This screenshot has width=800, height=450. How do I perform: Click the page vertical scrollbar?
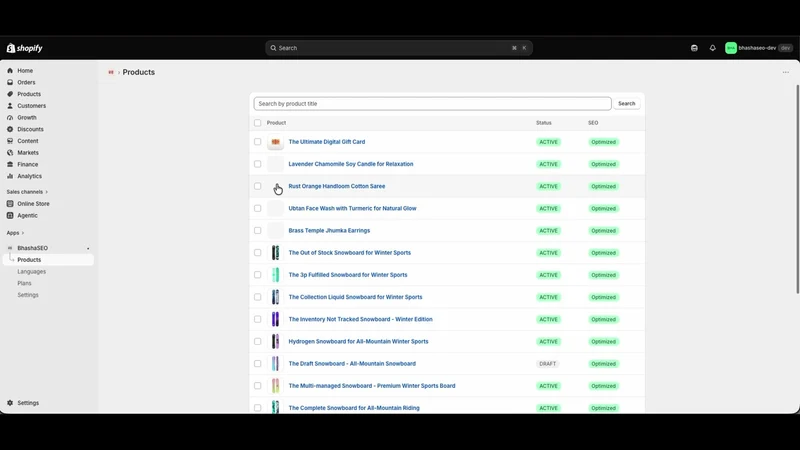[x=797, y=189]
